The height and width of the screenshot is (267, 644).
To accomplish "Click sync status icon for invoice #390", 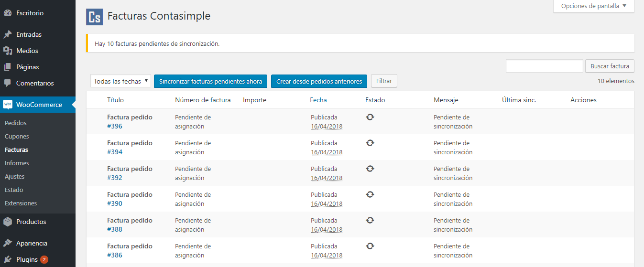I will click(x=370, y=194).
